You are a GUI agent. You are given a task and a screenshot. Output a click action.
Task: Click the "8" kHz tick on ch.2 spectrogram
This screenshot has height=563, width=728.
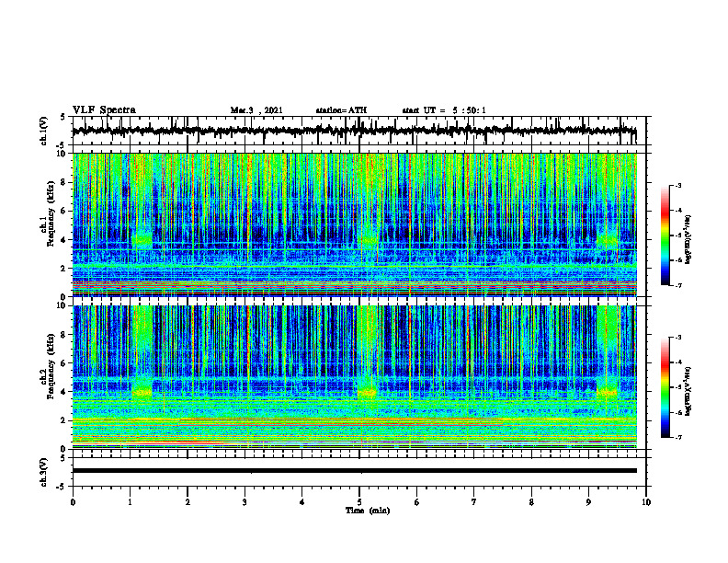63,335
